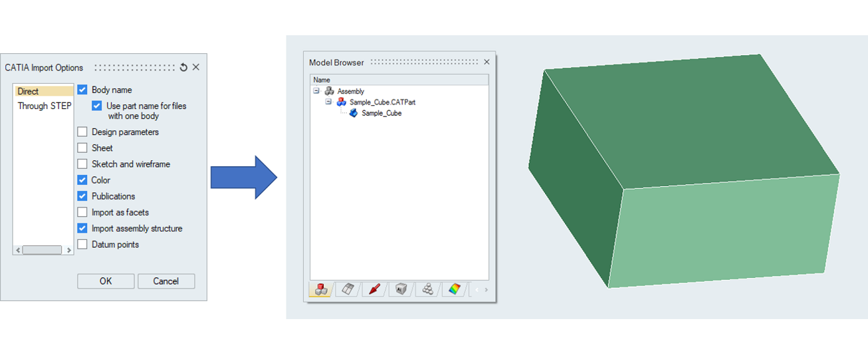The height and width of the screenshot is (361, 868).
Task: Open the Materials cube tab icon
Action: coord(401,289)
